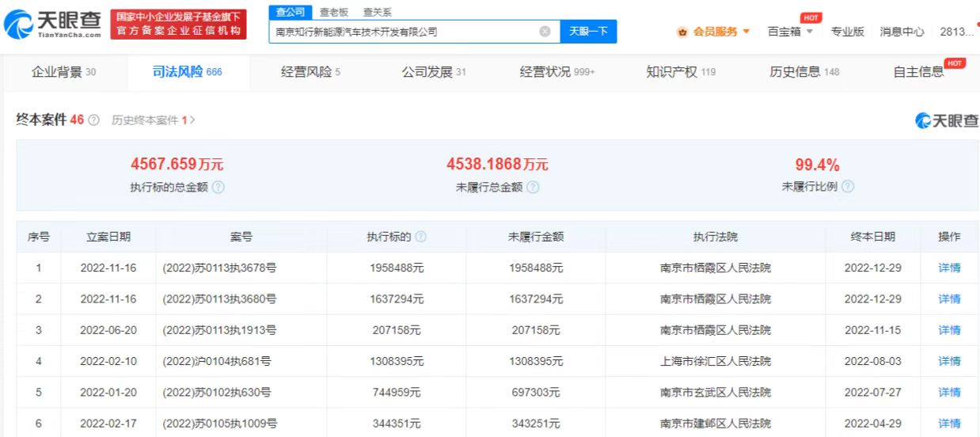Click the 4538.1868万元 unfulfilled total
980x437 pixels.
coord(497,165)
